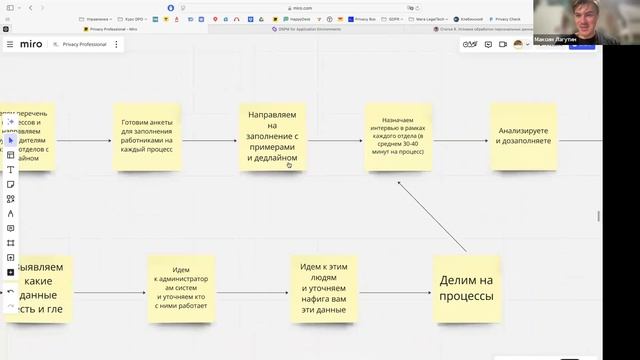This screenshot has height=360, width=640.
Task: Select sticky note 'Направляем на заполнение с примерами'
Action: (x=272, y=137)
